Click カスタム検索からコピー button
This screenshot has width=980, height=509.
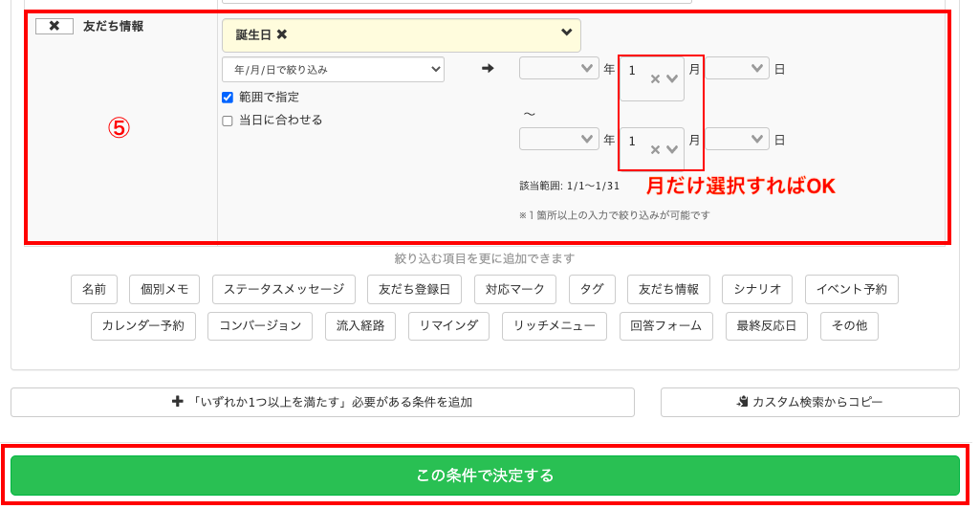810,402
